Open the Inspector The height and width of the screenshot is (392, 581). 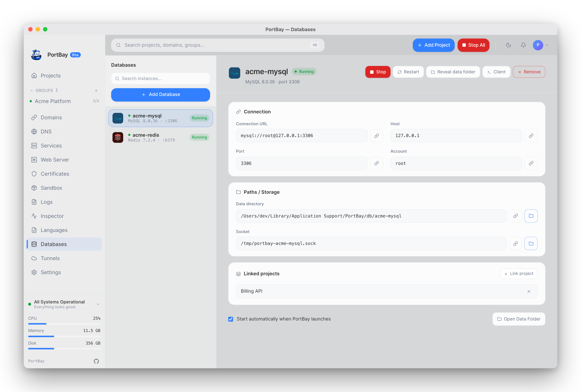[x=64, y=216]
